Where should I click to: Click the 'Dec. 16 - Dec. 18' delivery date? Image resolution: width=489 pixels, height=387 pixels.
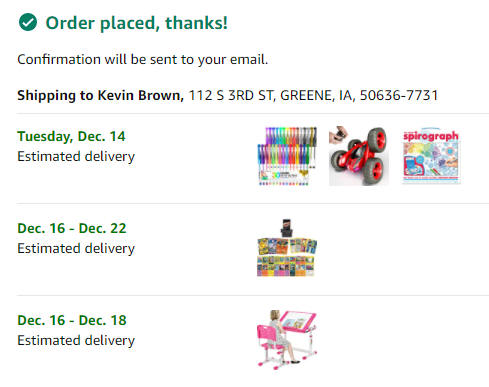tap(72, 320)
